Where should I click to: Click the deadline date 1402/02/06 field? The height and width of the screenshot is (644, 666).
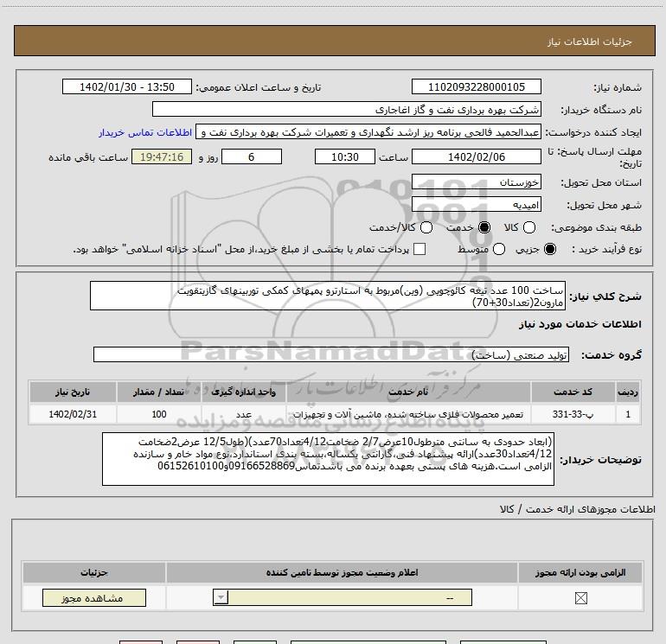coord(476,156)
